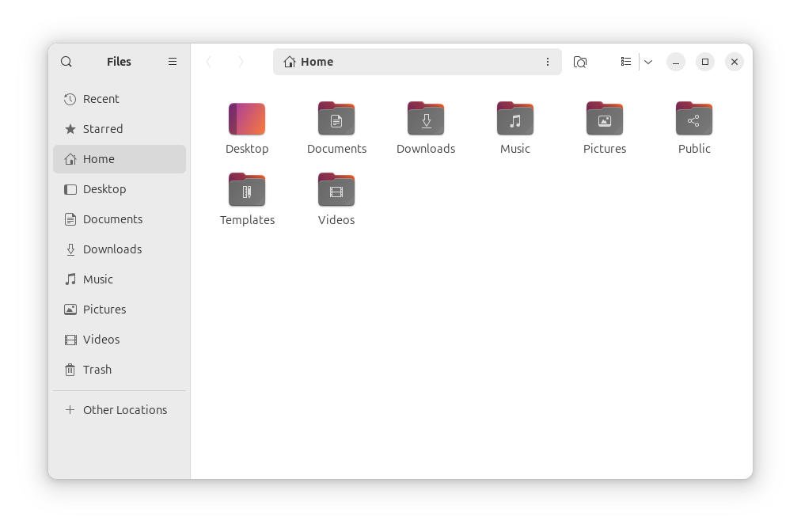Viewport: 801px width, 532px height.
Task: Select the Music folder icon in the grid
Action: point(515,119)
